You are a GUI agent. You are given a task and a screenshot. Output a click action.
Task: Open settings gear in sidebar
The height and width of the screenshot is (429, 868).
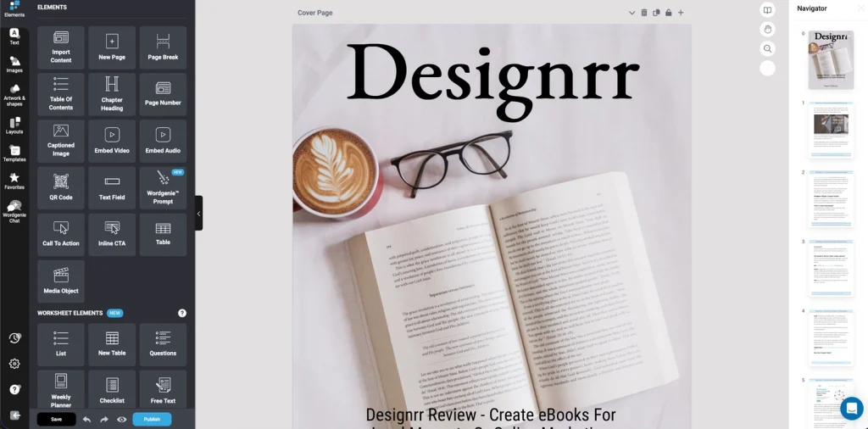14,364
